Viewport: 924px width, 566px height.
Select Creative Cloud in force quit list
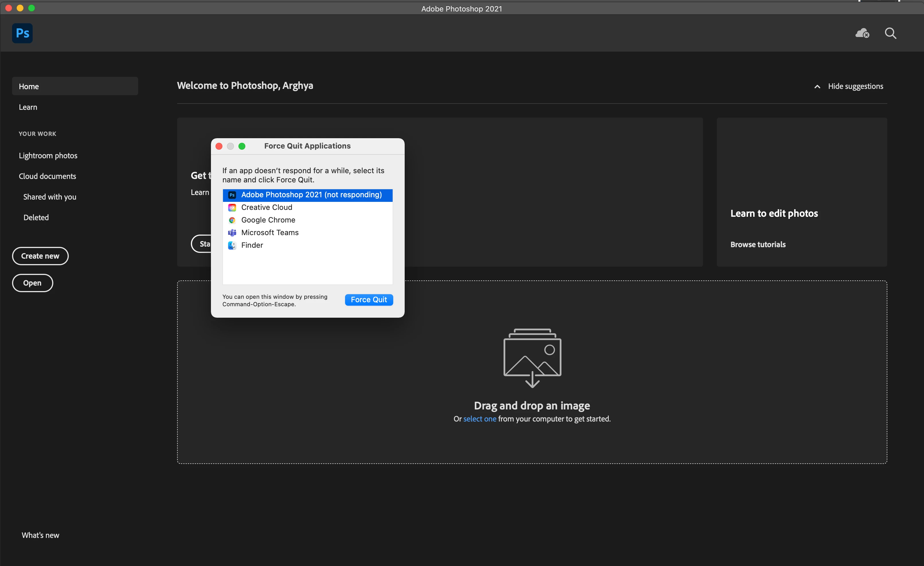point(267,207)
